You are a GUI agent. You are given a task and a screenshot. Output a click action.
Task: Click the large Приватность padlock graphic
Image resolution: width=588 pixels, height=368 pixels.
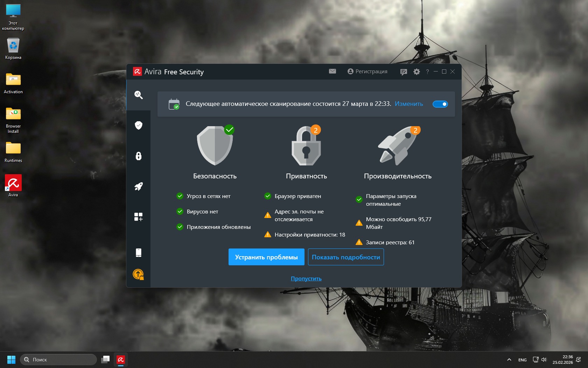coord(306,146)
